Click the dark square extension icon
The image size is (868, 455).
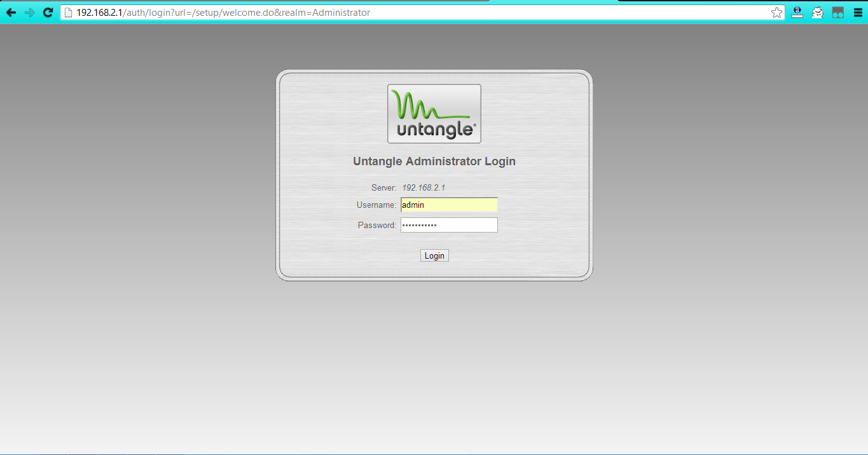pos(838,13)
